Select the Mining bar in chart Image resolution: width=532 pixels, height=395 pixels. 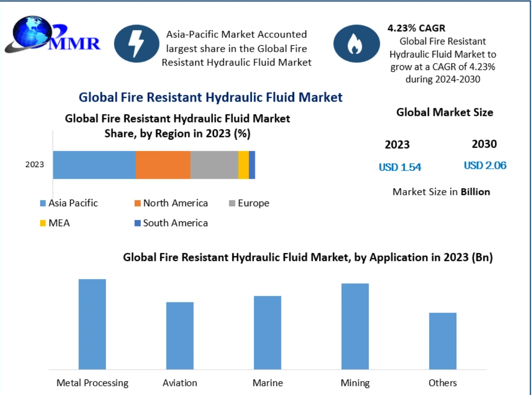point(355,326)
